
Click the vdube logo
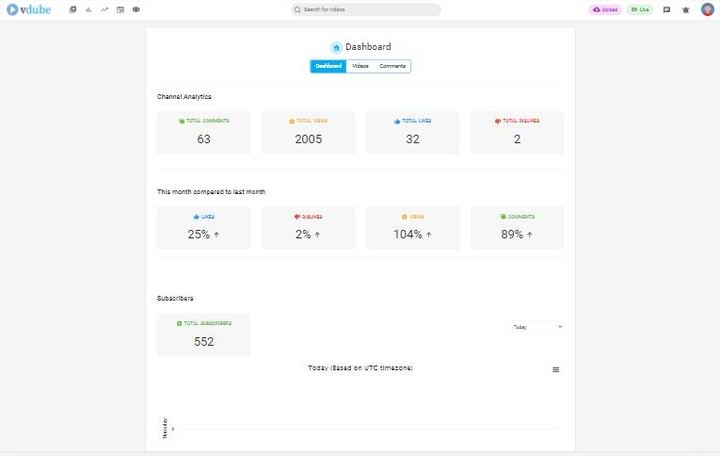pos(29,9)
